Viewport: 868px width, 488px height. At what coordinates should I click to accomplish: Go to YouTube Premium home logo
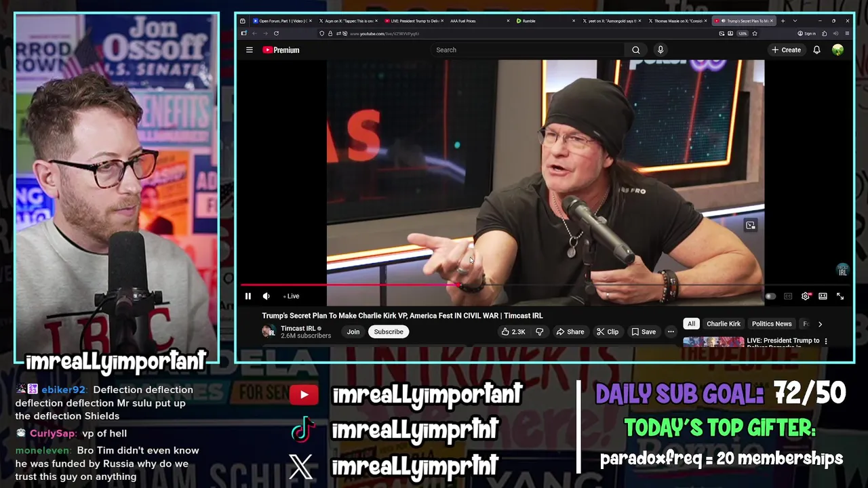point(281,49)
